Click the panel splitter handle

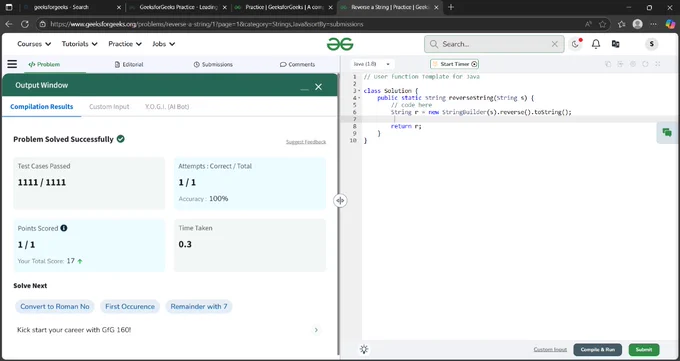340,200
